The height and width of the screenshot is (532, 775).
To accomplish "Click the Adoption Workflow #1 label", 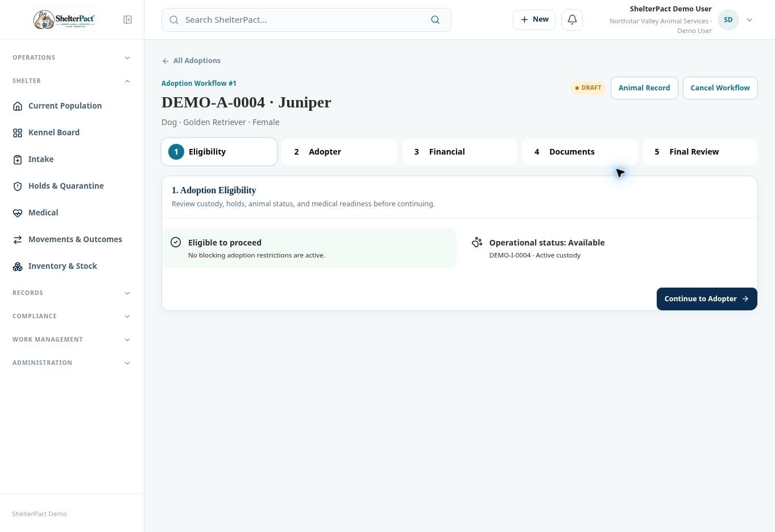I will point(199,84).
